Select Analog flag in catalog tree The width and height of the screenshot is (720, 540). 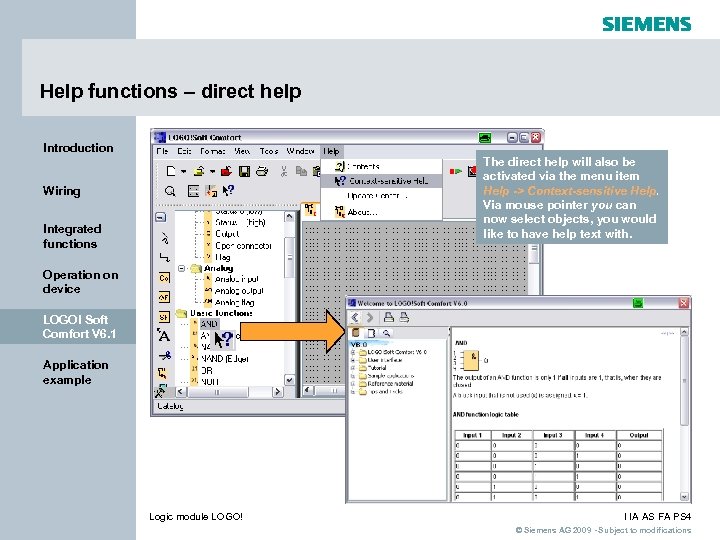click(x=234, y=302)
